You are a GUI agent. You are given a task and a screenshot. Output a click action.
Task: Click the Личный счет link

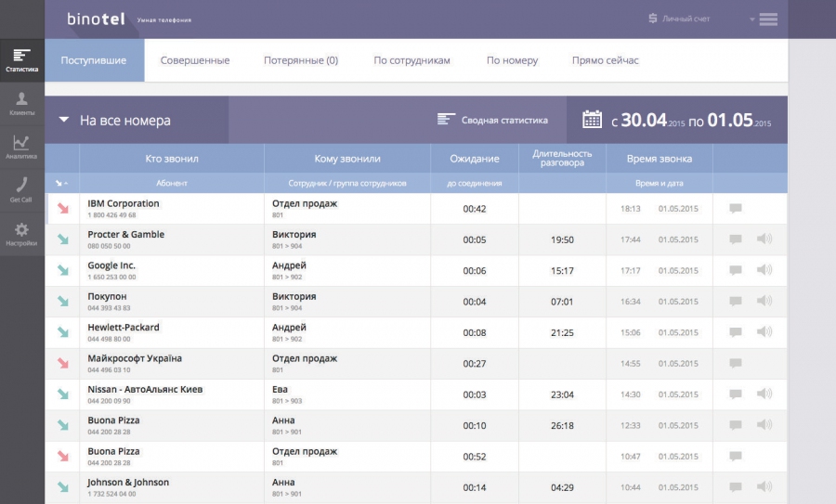click(x=679, y=19)
